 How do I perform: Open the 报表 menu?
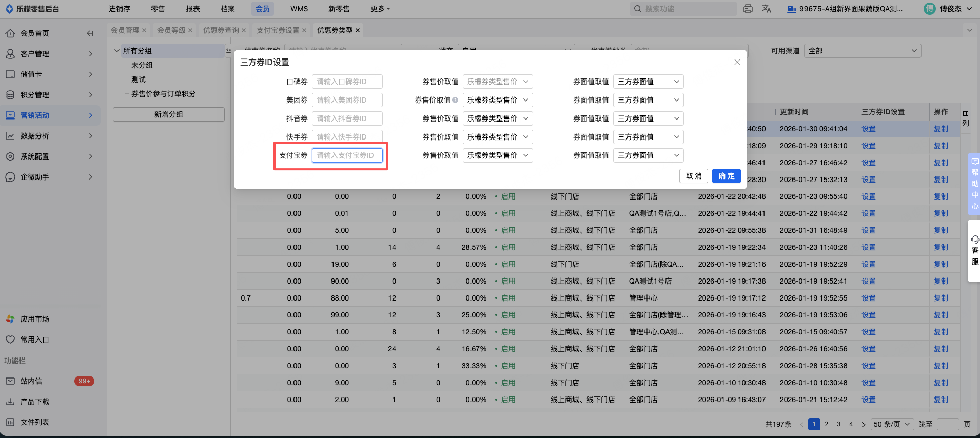193,9
